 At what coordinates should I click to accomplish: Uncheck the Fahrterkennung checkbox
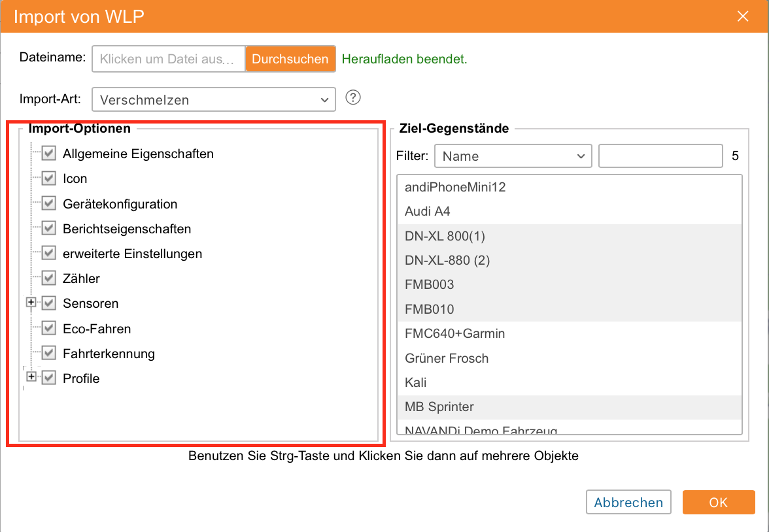48,354
